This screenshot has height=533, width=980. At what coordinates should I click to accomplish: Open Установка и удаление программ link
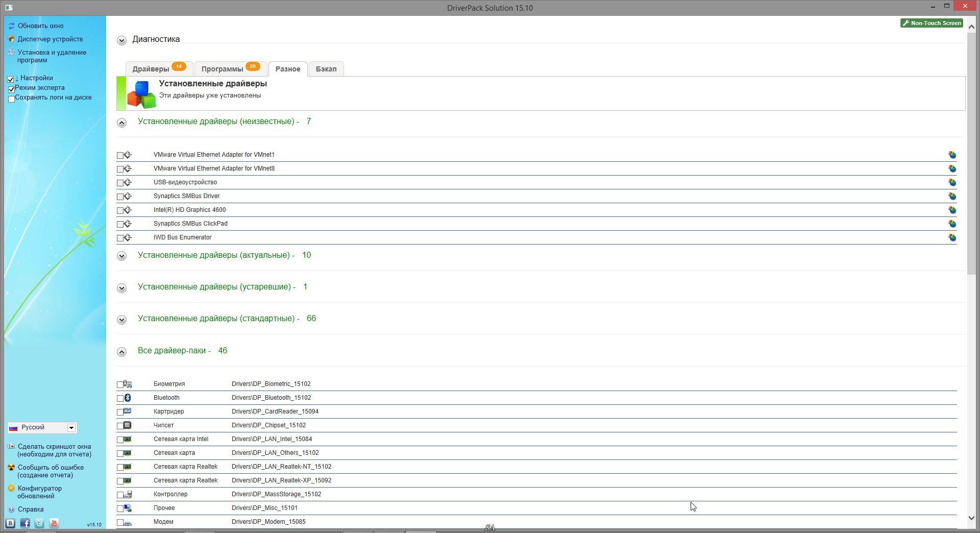(x=52, y=56)
